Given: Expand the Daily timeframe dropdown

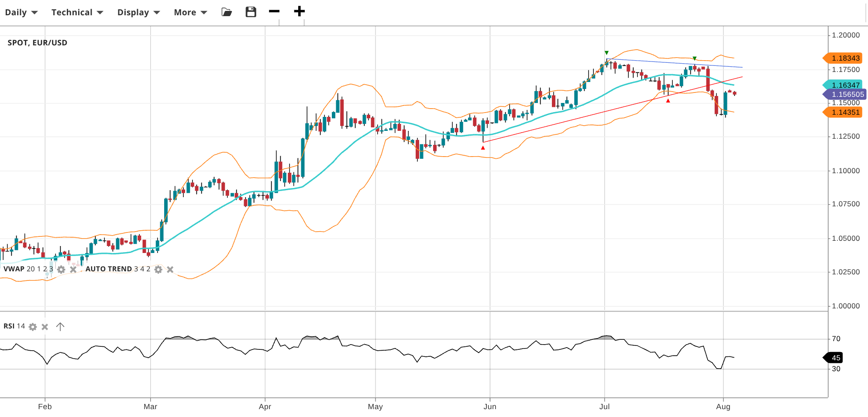Looking at the screenshot, I should click(21, 12).
